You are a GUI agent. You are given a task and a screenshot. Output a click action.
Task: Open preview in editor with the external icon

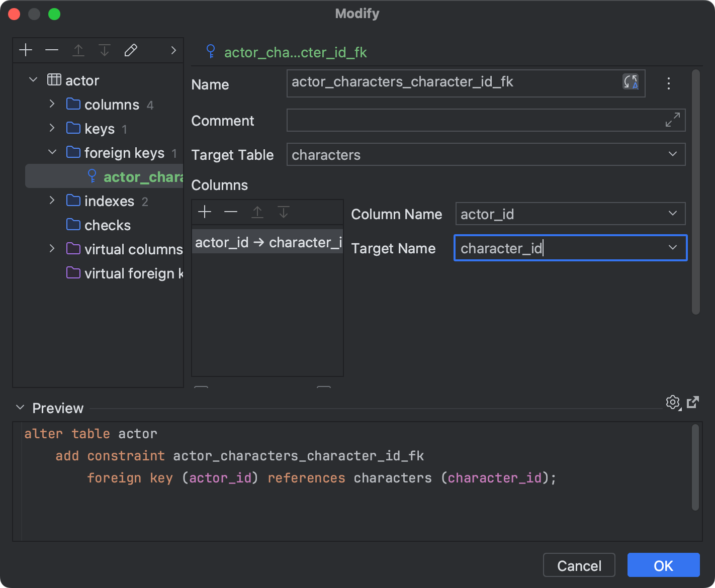[693, 402]
